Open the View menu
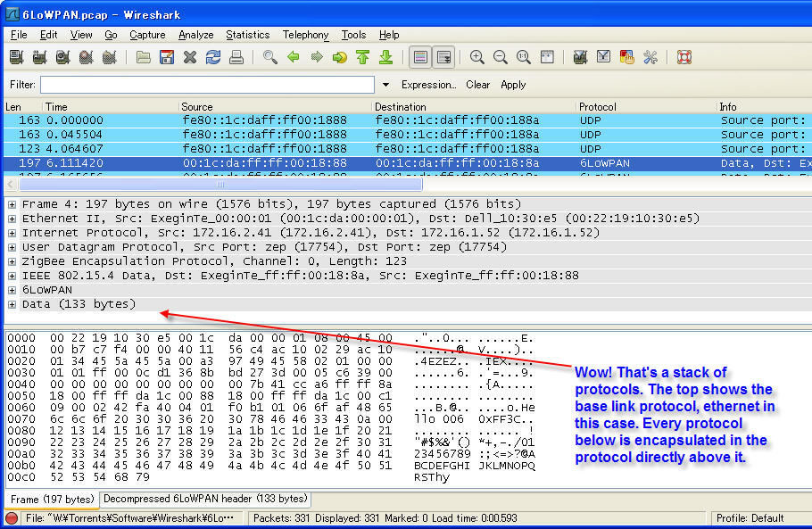The image size is (812, 529). tap(81, 35)
